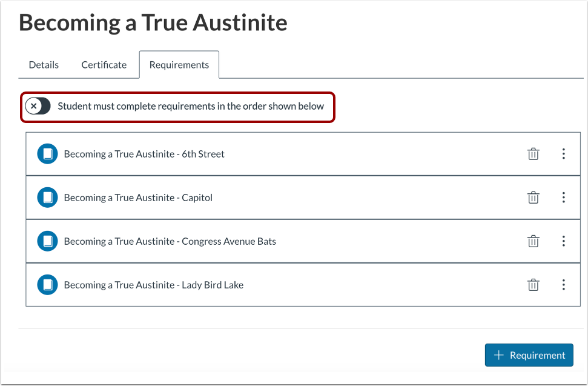Switch to the Certificate tab
Screen dimensions: 588x386
click(104, 65)
